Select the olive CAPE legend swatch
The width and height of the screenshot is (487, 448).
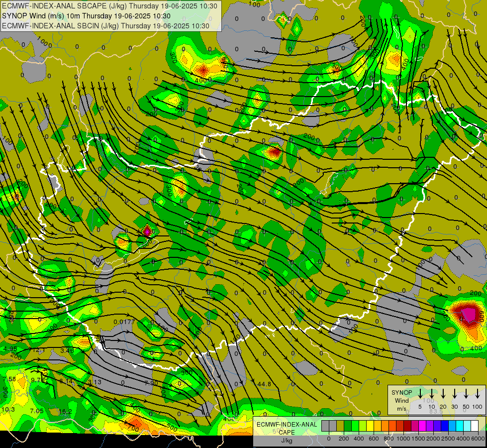pyautogui.click(x=340, y=426)
